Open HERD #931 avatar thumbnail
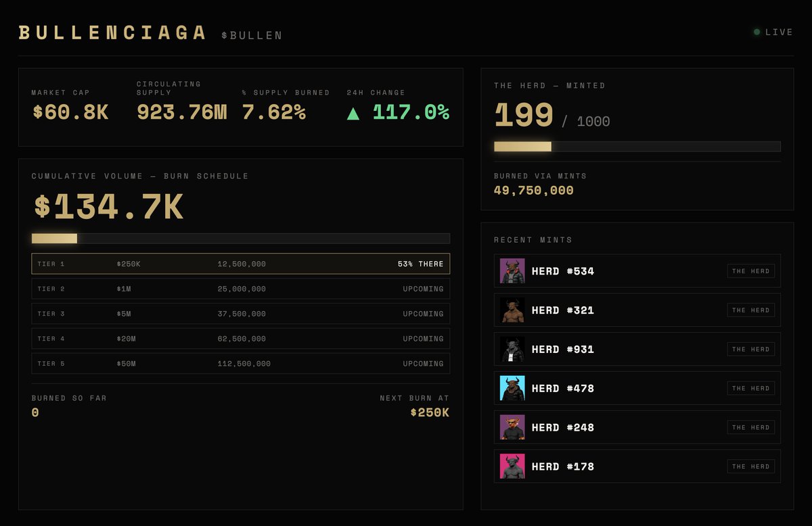 512,350
